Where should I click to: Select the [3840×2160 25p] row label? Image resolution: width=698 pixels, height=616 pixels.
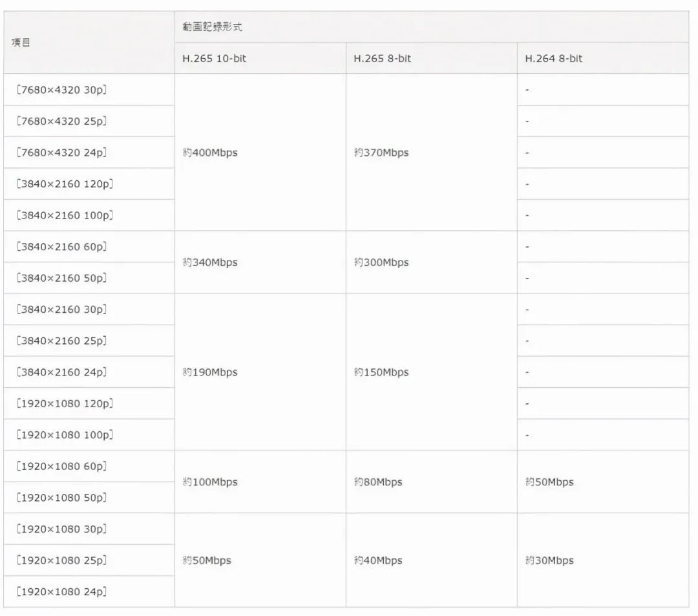(61, 341)
